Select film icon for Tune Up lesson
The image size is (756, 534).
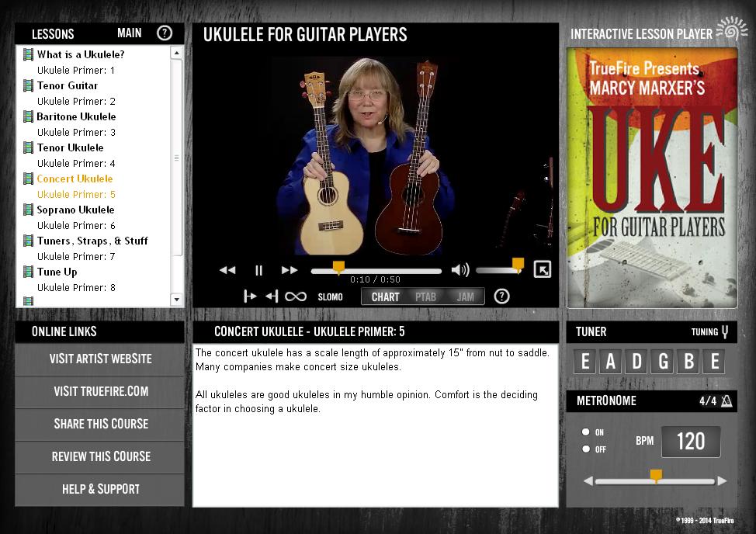click(x=29, y=272)
